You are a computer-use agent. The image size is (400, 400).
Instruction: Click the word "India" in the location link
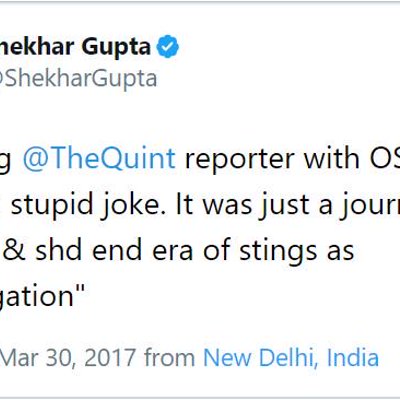click(353, 357)
